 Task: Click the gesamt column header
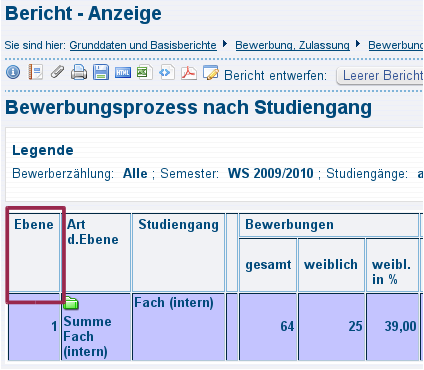(268, 264)
